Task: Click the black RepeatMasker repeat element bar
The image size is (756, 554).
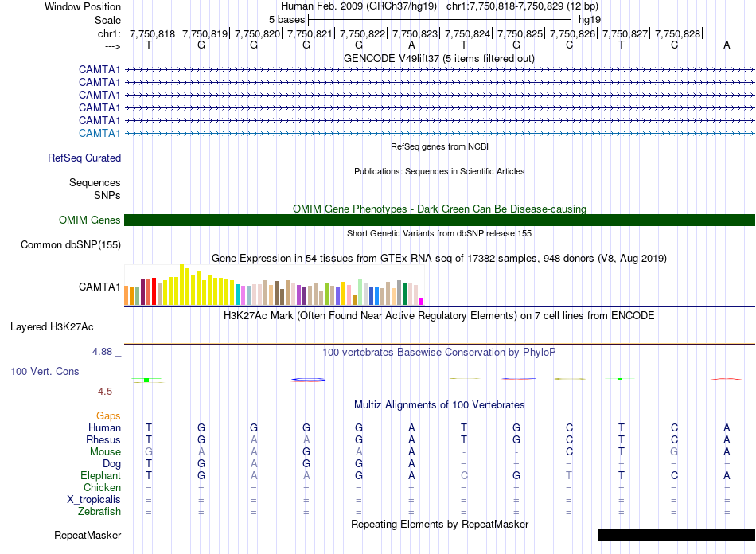Action: (x=676, y=535)
